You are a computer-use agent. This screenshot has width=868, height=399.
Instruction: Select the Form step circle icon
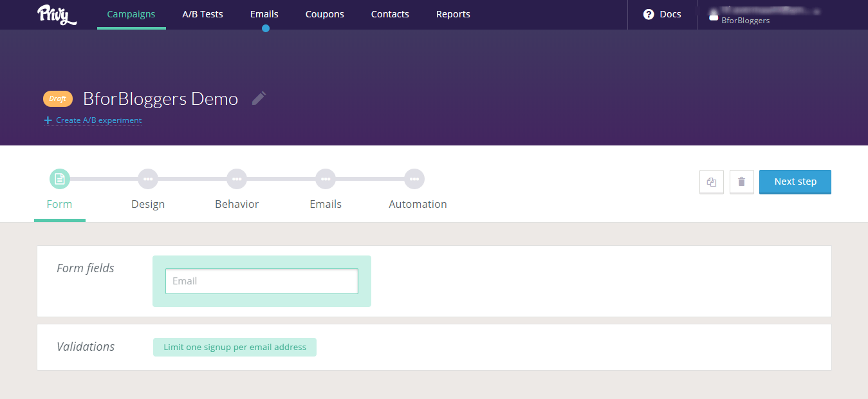(x=60, y=179)
